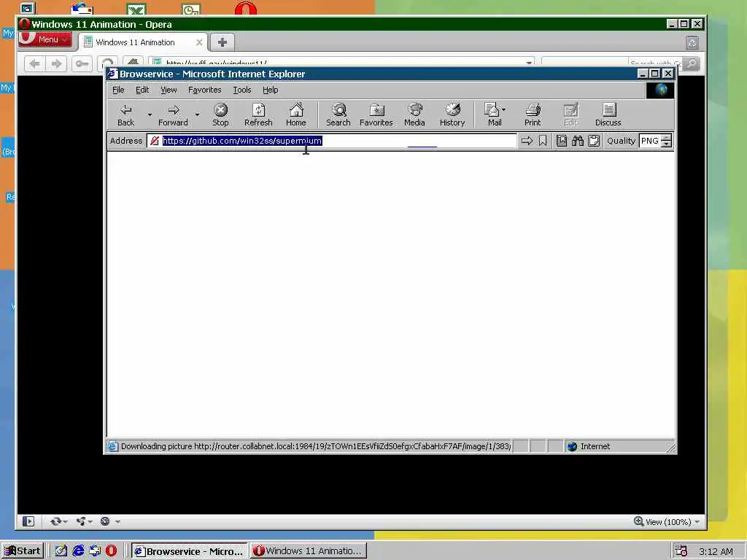747x560 pixels.
Task: Open the Favorites menu
Action: [204, 90]
